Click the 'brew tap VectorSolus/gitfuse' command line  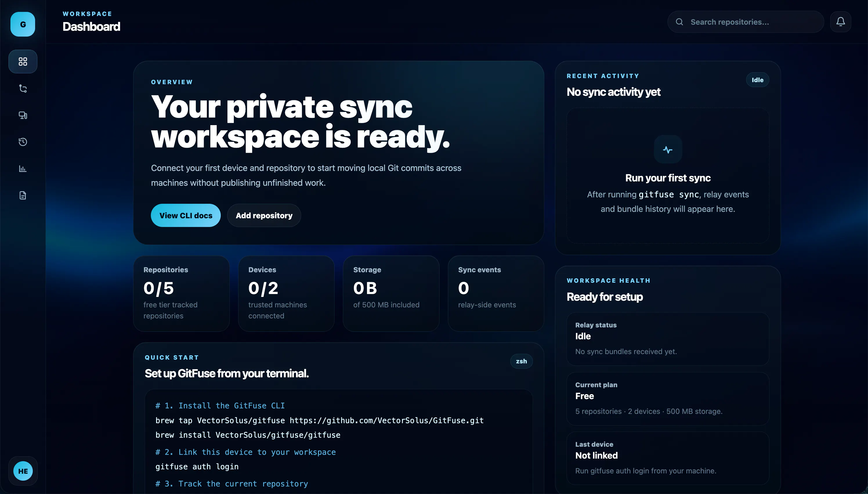click(x=319, y=420)
